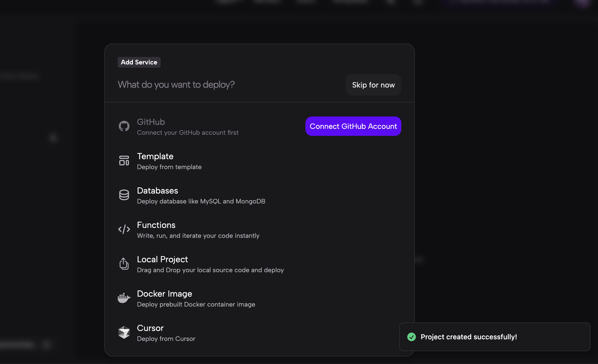Pick the Docker Image option
598x364 pixels.
click(x=164, y=294)
